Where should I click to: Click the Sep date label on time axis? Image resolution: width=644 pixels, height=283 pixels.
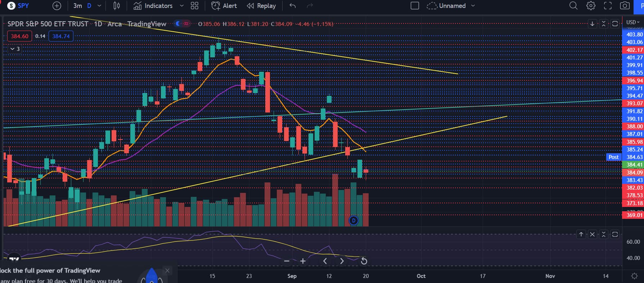(292, 276)
